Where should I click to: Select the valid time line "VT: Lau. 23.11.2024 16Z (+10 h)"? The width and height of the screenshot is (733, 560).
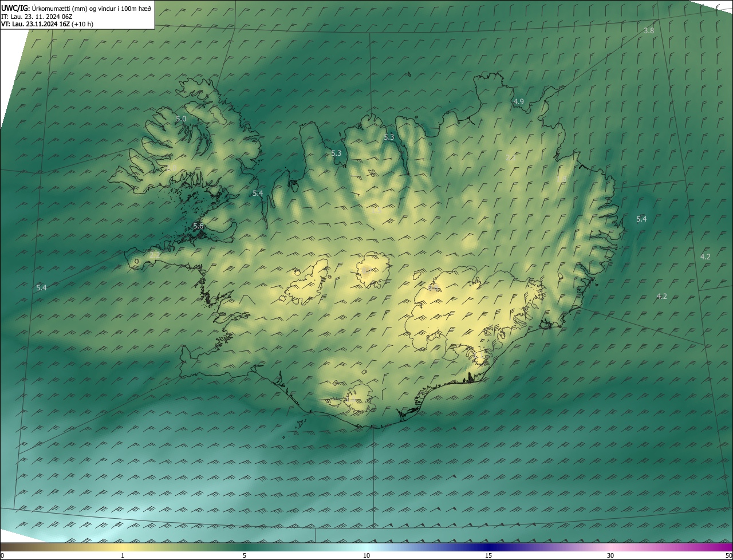47,24
